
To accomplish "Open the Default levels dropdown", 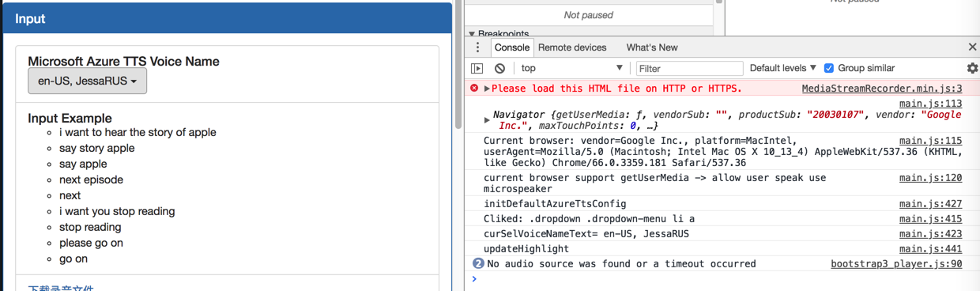I will pos(783,68).
